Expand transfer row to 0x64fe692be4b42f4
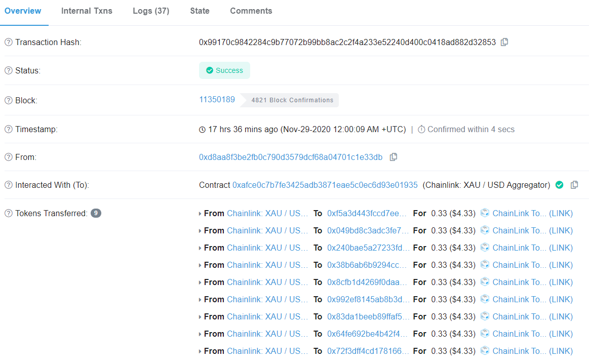This screenshot has width=589, height=364. (x=200, y=334)
